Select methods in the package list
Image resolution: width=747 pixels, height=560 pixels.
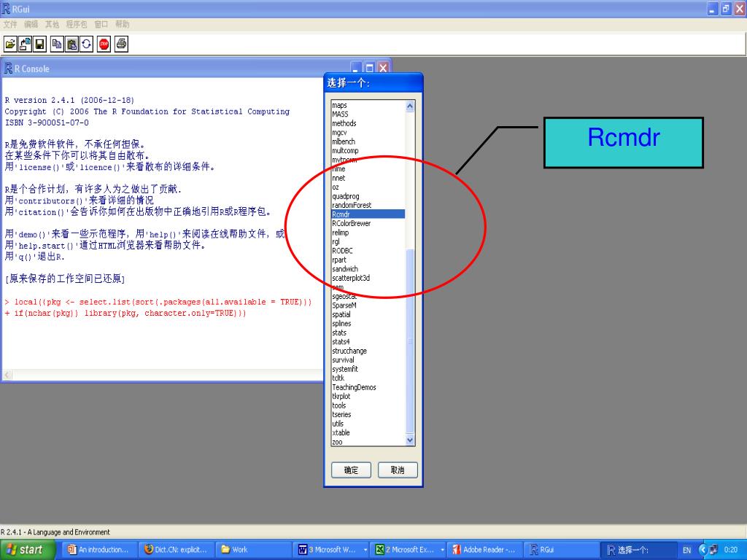tap(368, 123)
